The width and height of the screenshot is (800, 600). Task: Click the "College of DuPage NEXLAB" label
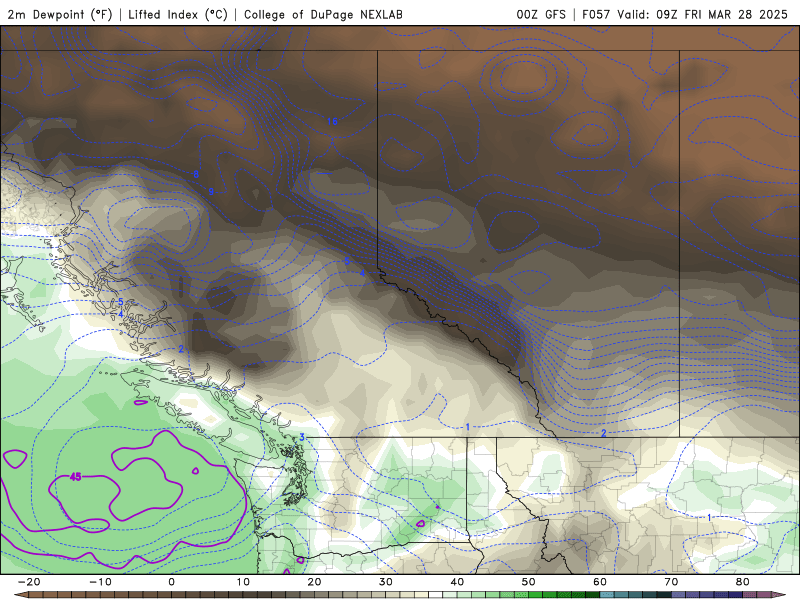323,14
